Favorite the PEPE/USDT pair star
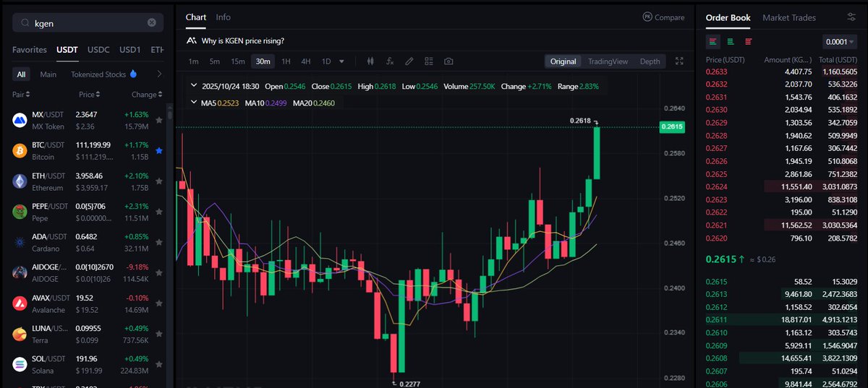This screenshot has width=868, height=388. (x=158, y=211)
